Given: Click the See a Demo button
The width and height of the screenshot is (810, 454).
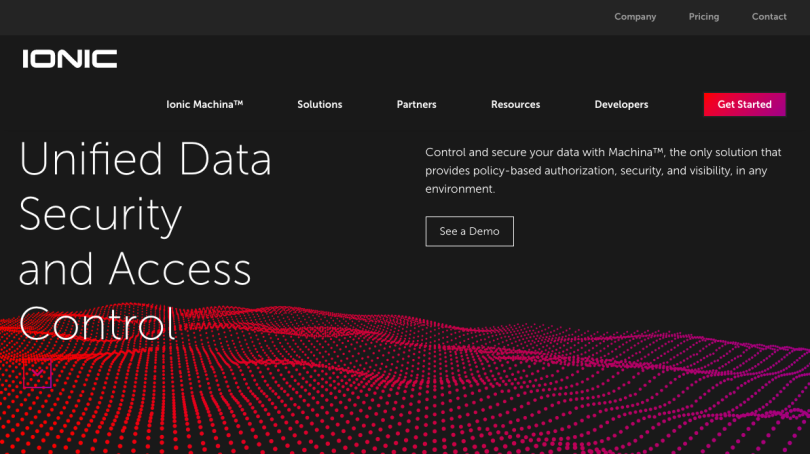Looking at the screenshot, I should pyautogui.click(x=470, y=231).
